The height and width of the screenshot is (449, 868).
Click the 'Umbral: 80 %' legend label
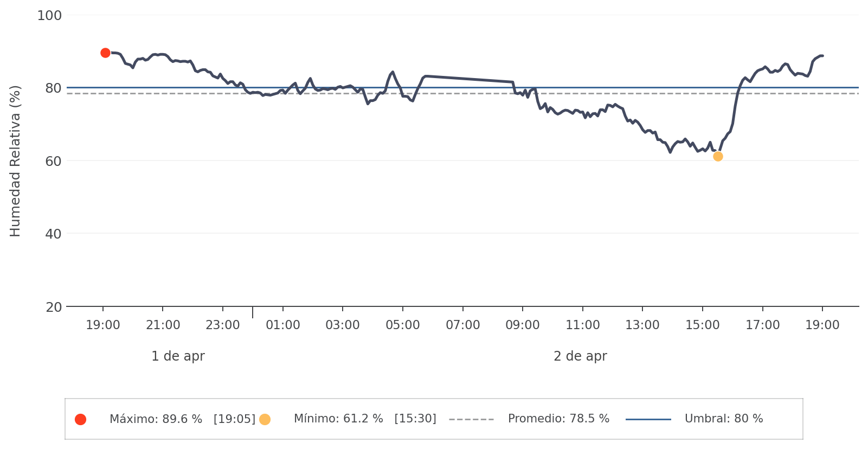tap(723, 419)
